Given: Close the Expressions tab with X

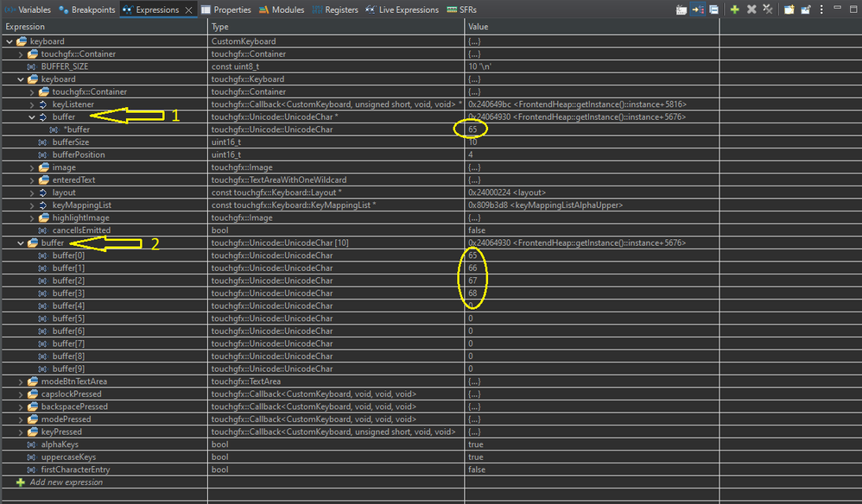Looking at the screenshot, I should tap(188, 9).
